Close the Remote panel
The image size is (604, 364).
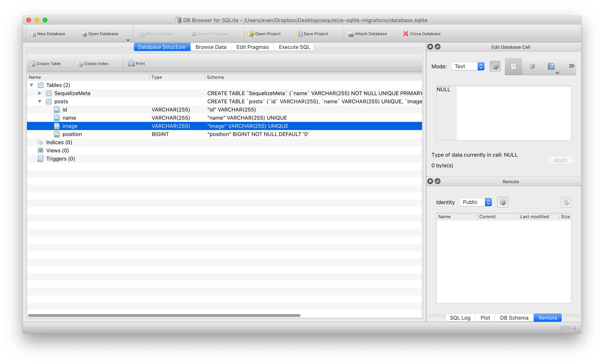pos(430,181)
